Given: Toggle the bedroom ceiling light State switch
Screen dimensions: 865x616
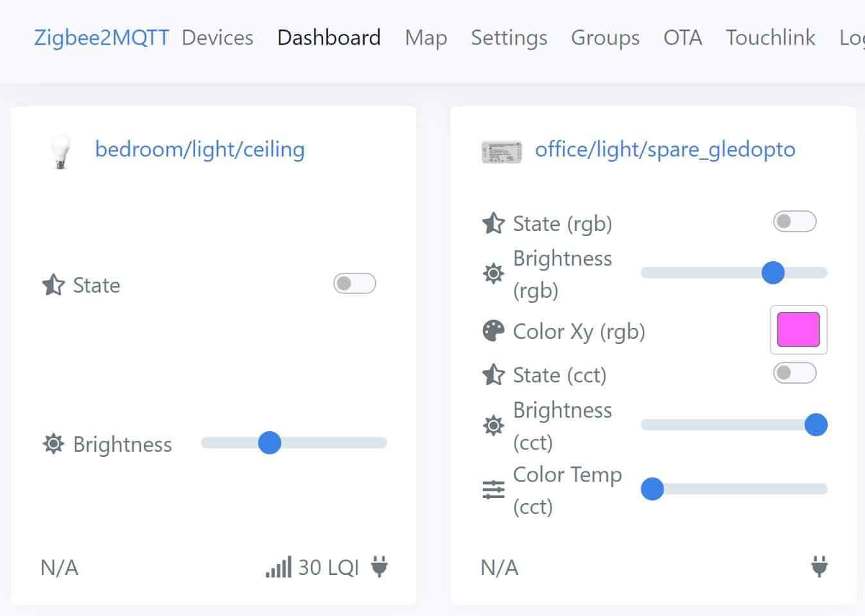Looking at the screenshot, I should pyautogui.click(x=354, y=283).
